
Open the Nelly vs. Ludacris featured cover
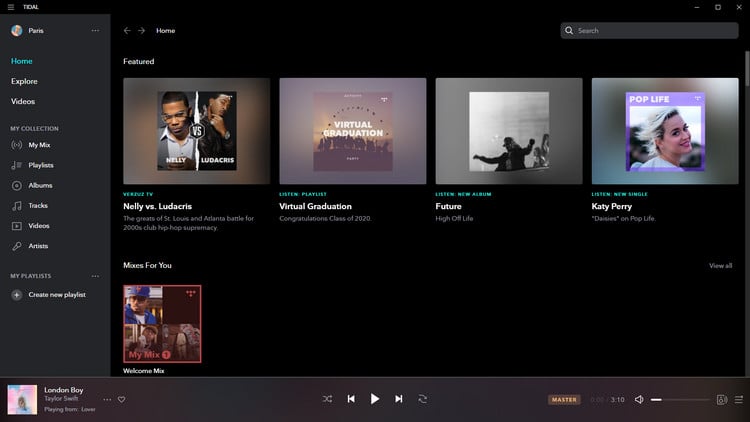[197, 131]
